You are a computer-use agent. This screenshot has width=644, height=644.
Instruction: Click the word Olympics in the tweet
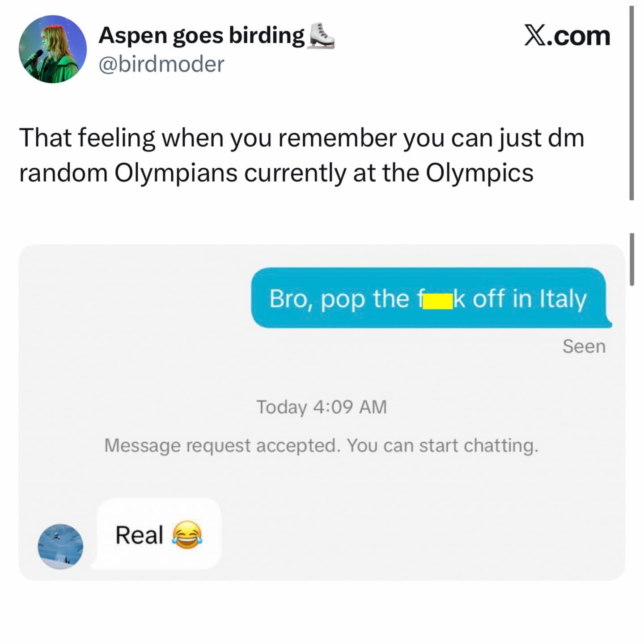pos(479,173)
